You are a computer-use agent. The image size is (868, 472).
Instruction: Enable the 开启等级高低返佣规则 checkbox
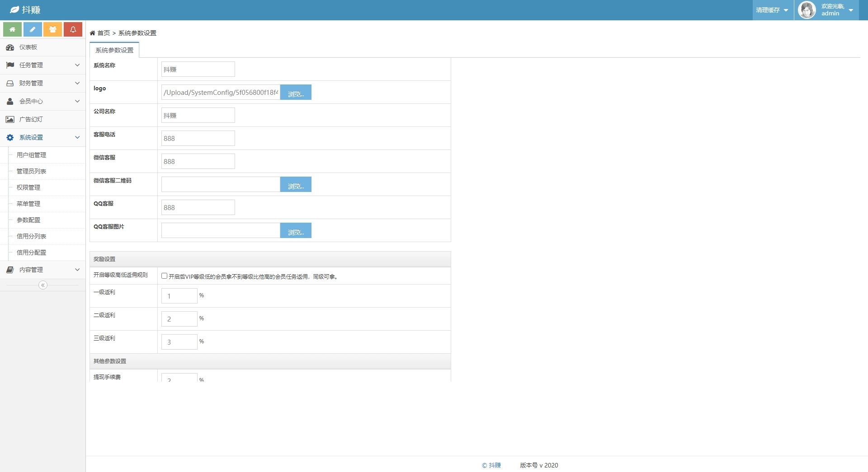(165, 276)
